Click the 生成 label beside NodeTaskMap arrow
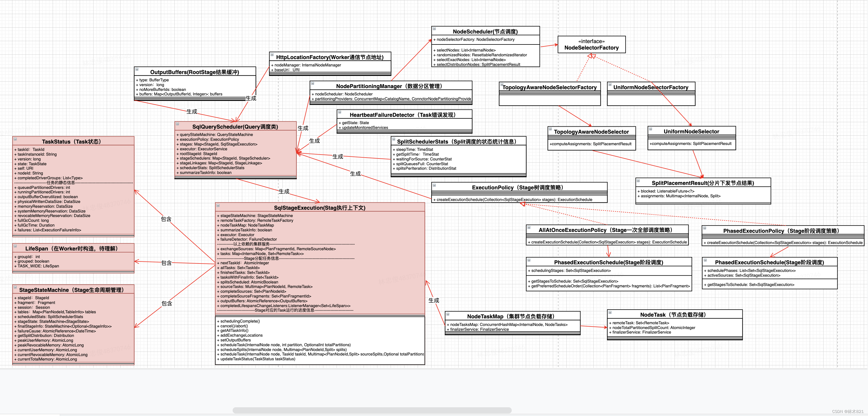 (x=433, y=300)
